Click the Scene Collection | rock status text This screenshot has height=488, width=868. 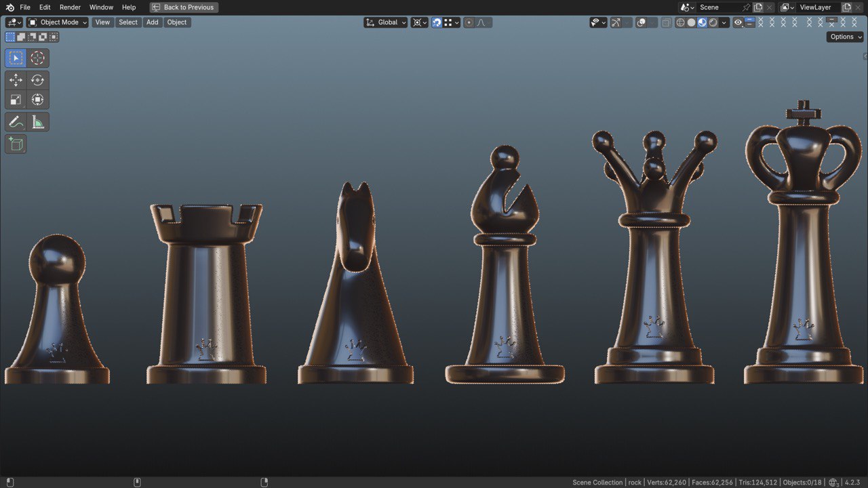pyautogui.click(x=607, y=483)
